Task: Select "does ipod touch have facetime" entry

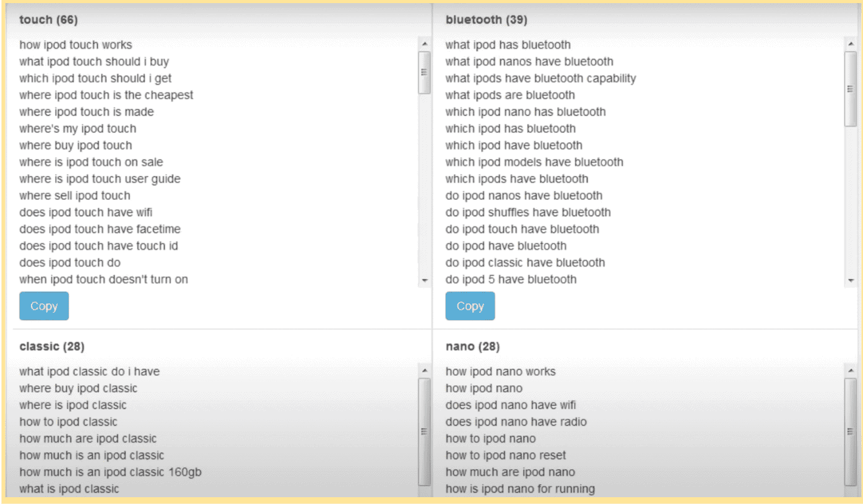Action: coord(100,229)
